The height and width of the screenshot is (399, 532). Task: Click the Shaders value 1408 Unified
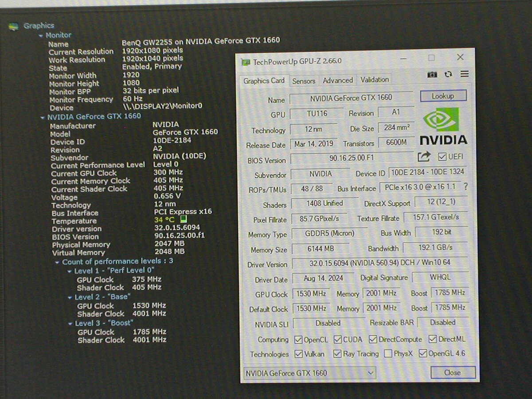[325, 203]
